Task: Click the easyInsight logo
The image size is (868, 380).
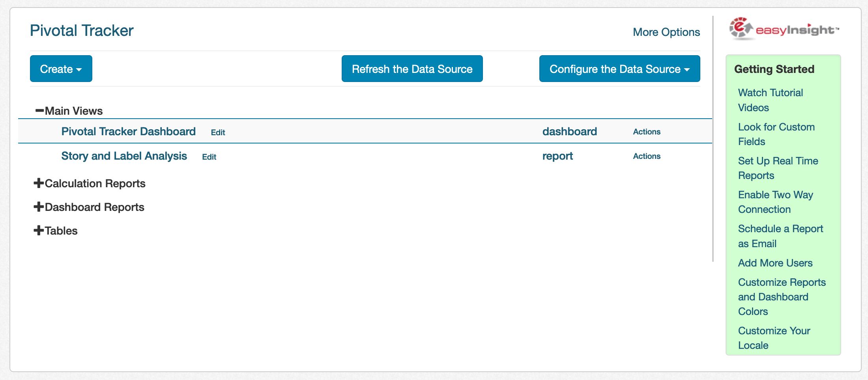Action: coord(784,29)
